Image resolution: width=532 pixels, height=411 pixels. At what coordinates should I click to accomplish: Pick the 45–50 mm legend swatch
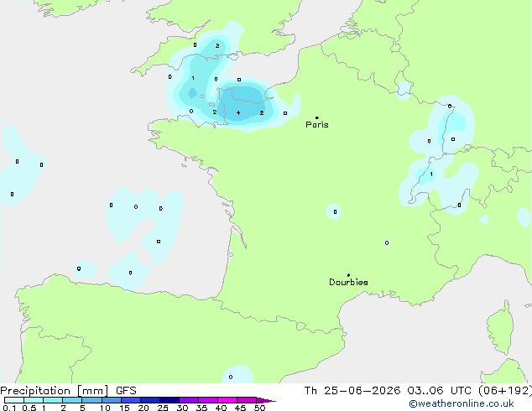tap(247, 400)
